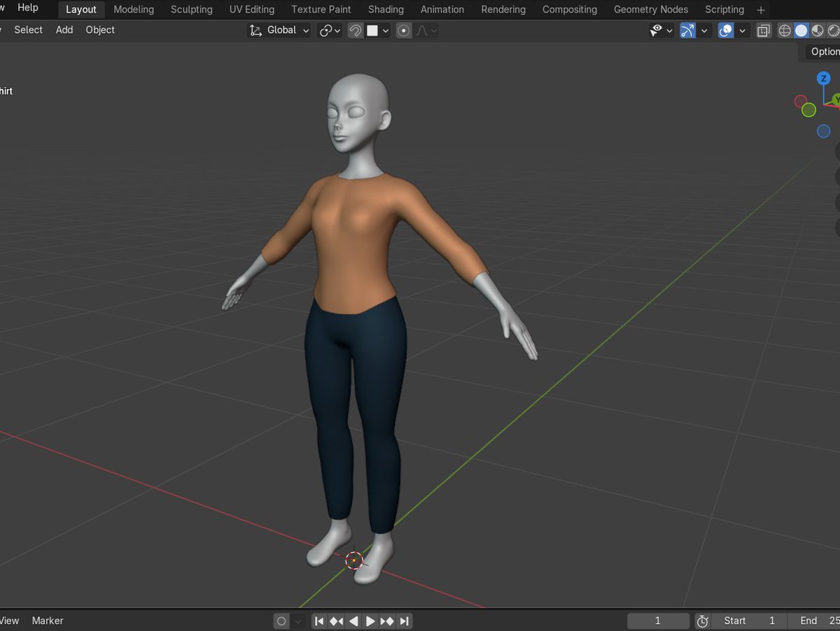Toggle viewport overlays
Screen dimensions: 840x631
tap(726, 30)
